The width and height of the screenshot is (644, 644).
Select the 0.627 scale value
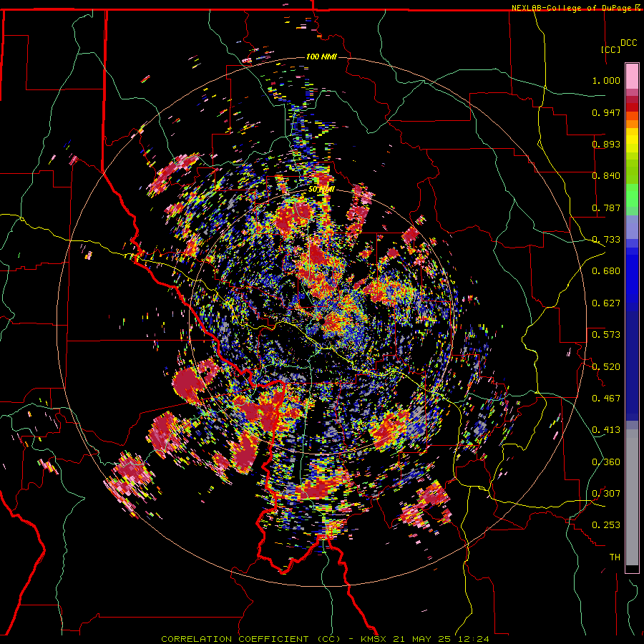point(606,303)
